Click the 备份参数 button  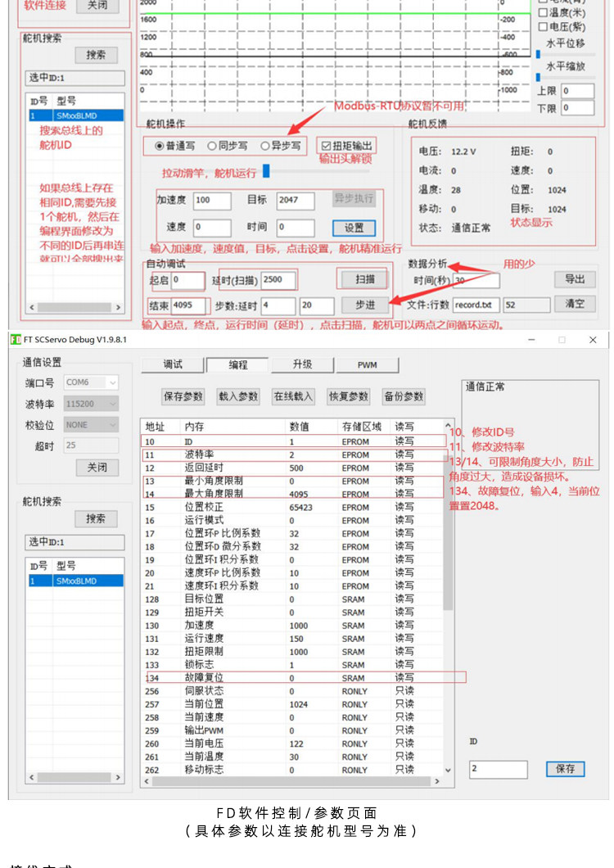tap(404, 396)
